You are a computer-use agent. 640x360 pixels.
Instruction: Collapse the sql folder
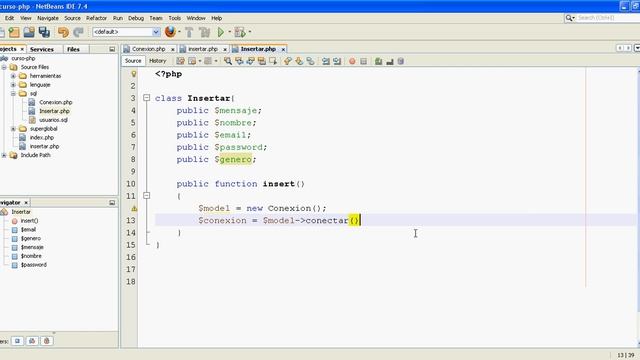click(13, 93)
